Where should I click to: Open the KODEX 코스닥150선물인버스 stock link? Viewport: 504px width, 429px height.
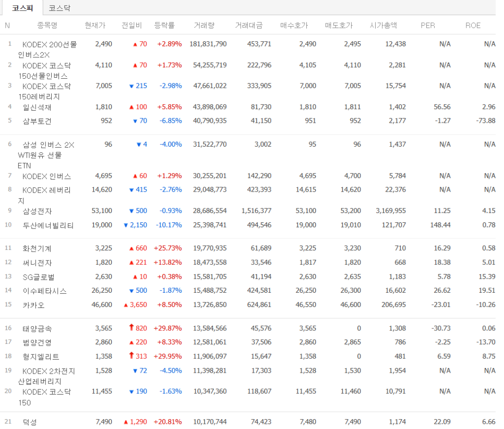coord(45,71)
